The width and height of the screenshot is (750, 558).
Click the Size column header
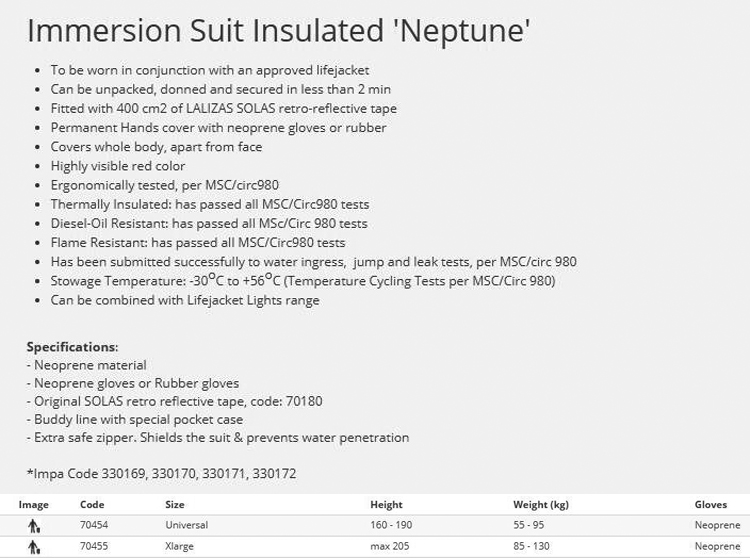(x=175, y=504)
